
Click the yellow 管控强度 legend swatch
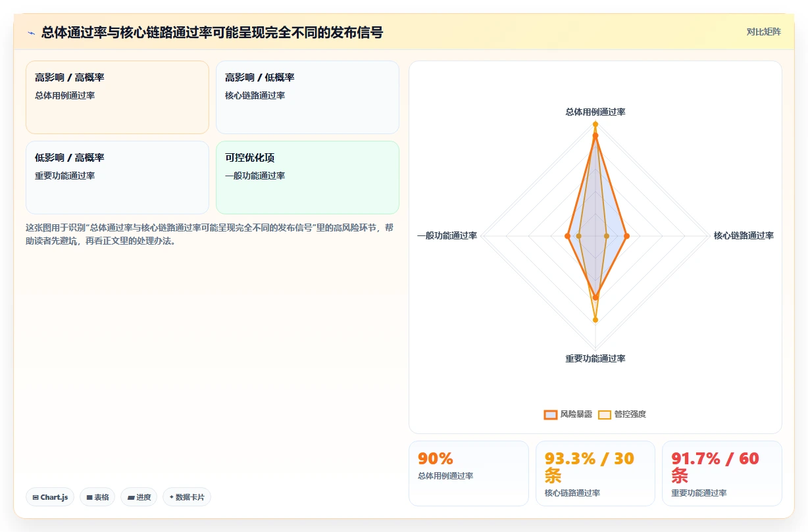click(x=605, y=414)
